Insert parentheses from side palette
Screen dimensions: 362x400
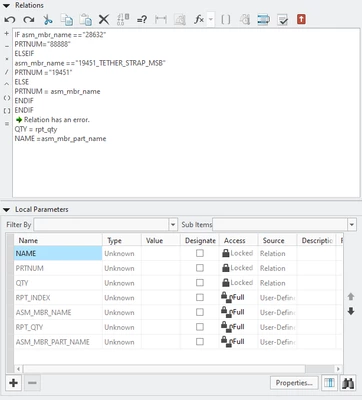[6, 98]
